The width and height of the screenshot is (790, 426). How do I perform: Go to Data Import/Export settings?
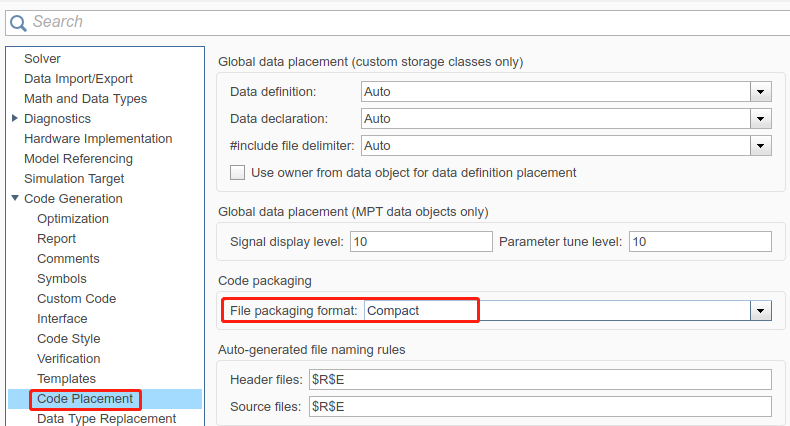[78, 79]
